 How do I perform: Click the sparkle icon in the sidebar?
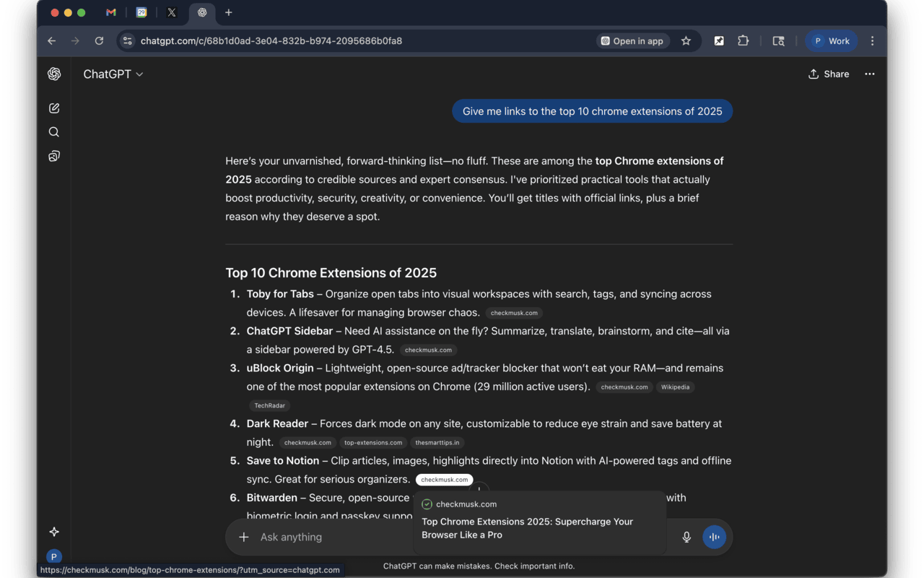click(x=54, y=532)
